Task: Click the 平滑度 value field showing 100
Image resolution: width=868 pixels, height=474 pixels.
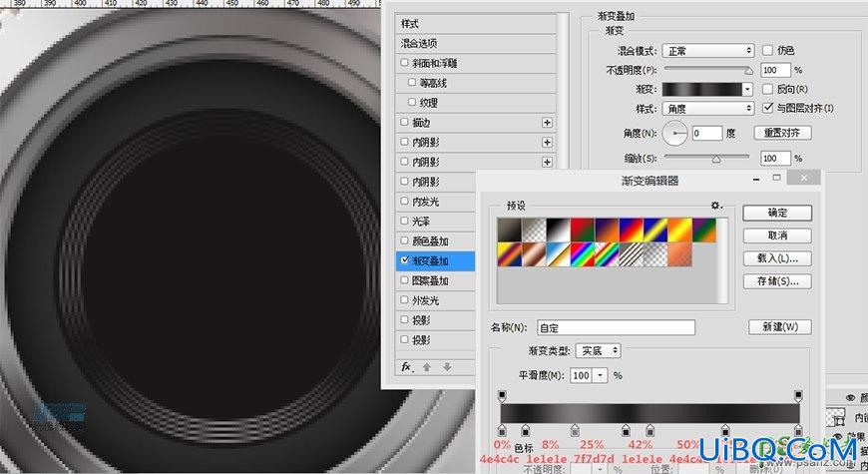Action: 583,375
